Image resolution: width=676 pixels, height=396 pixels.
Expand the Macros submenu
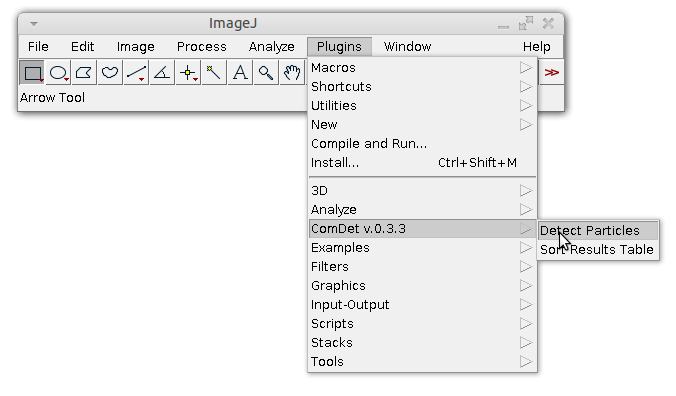tap(422, 68)
